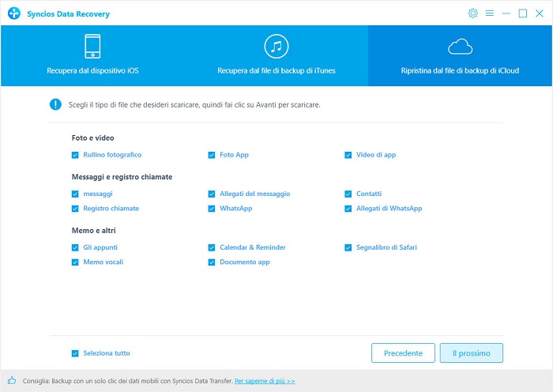Toggle Registro chiamate checkbox
The width and height of the screenshot is (553, 392).
75,209
